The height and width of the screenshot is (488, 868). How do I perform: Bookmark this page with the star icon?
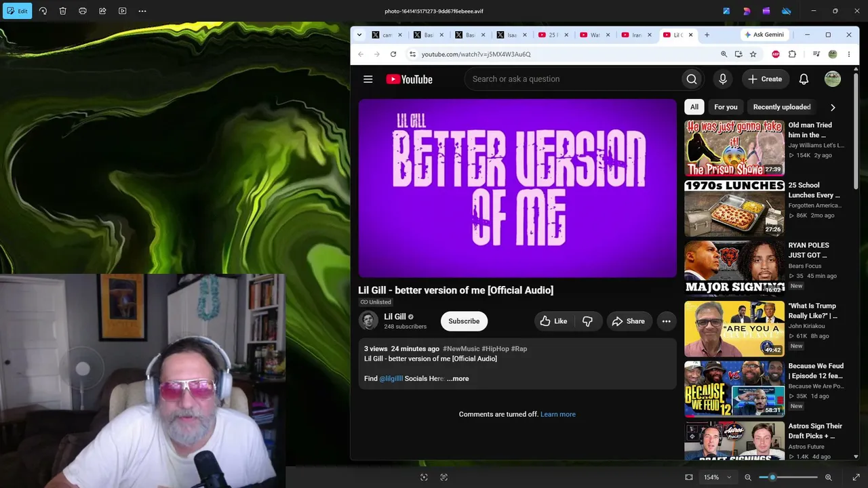pyautogui.click(x=753, y=54)
